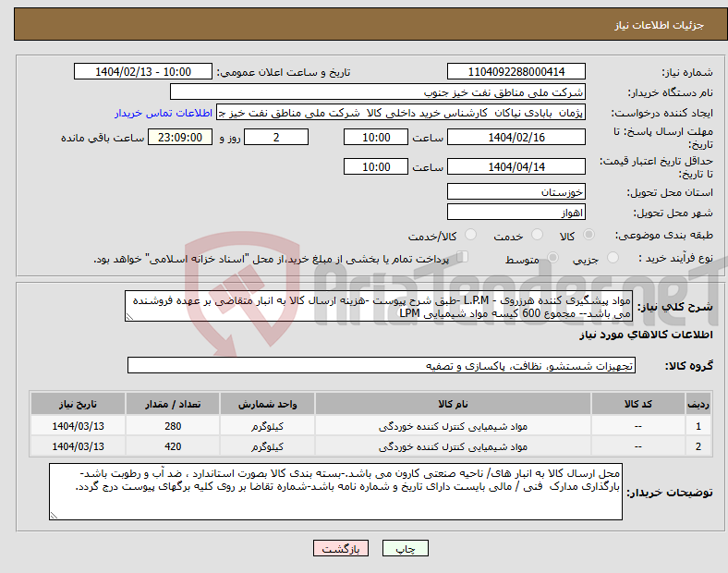Select the خدمت radio button
Viewport: 728px width, 573px height.
537,235
